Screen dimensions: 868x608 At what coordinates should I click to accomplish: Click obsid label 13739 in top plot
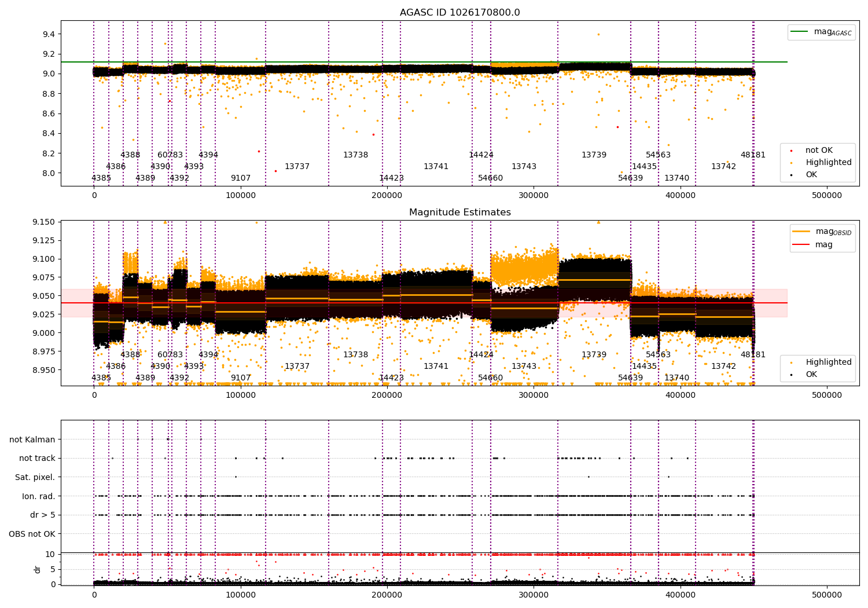click(x=594, y=155)
